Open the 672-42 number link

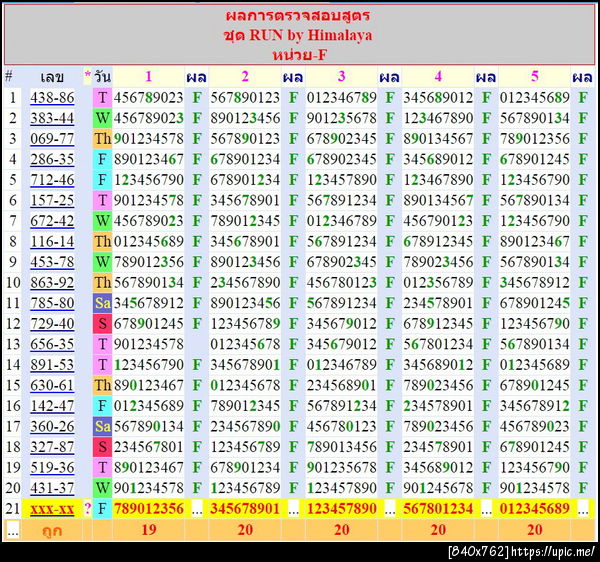52,221
